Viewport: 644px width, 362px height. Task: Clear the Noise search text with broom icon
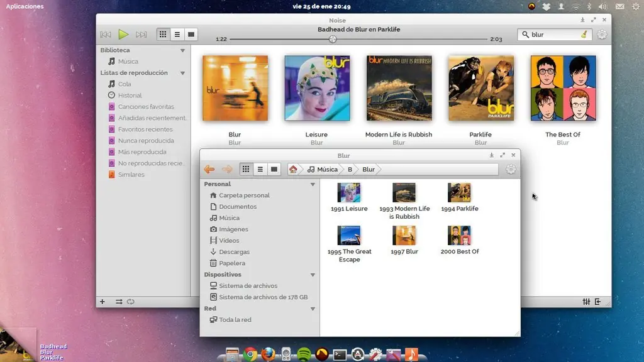(x=584, y=35)
